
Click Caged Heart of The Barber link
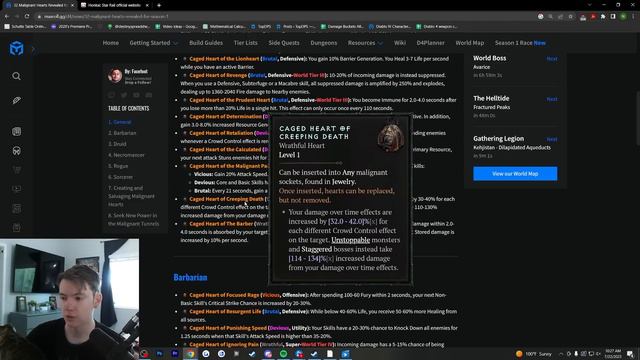(221, 224)
